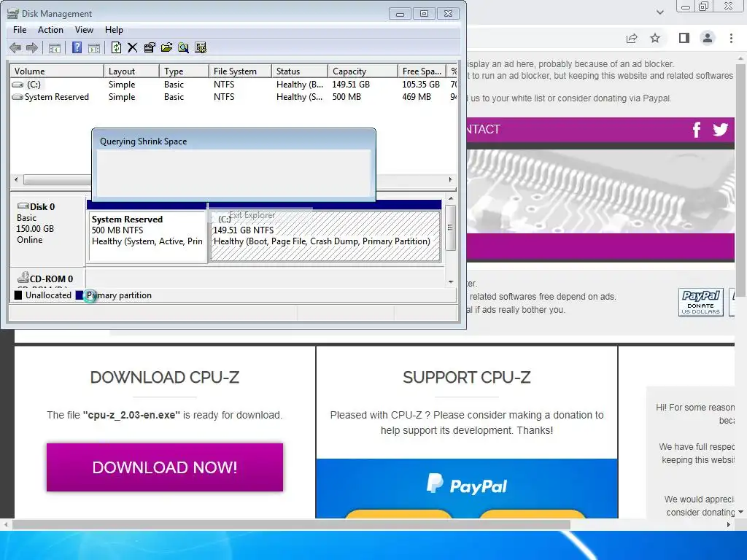
Task: Open the Help menu
Action: coord(114,29)
